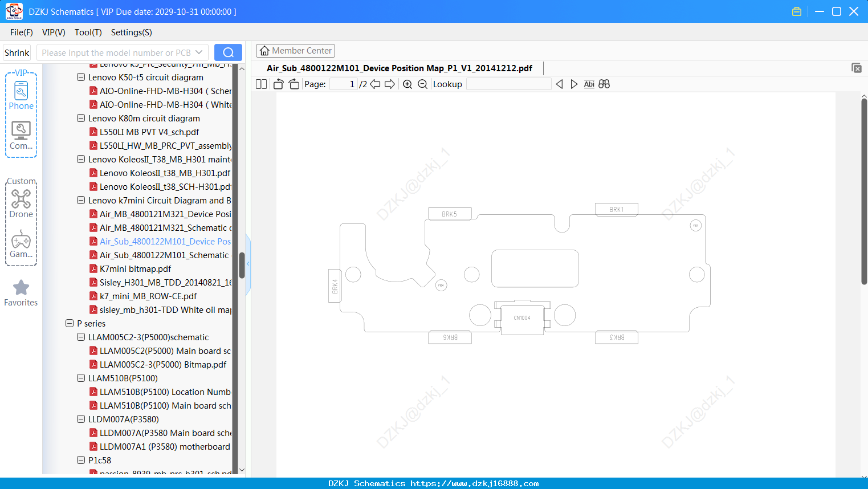Click the DZKJ app logo
The height and width of the screenshot is (489, 868).
[14, 11]
